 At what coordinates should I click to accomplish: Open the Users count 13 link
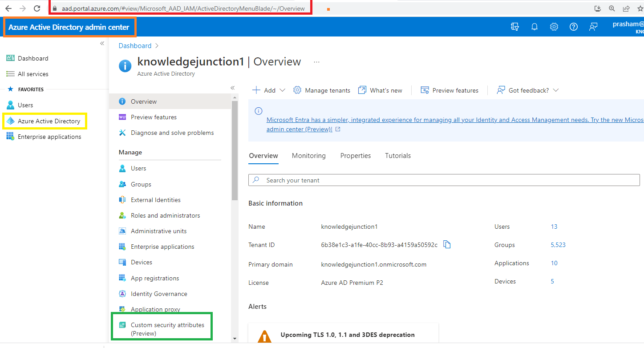(554, 227)
